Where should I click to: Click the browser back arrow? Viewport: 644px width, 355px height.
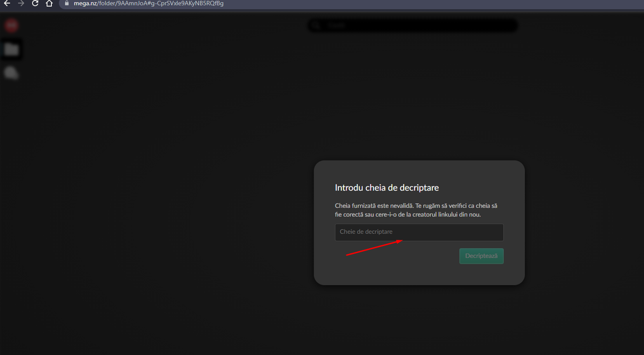click(7, 3)
